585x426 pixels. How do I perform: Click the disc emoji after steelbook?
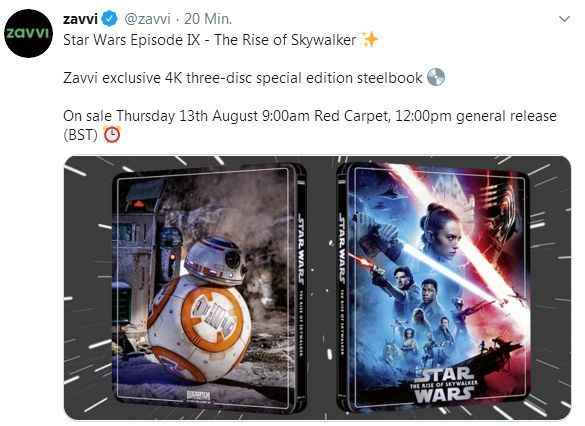coord(436,78)
